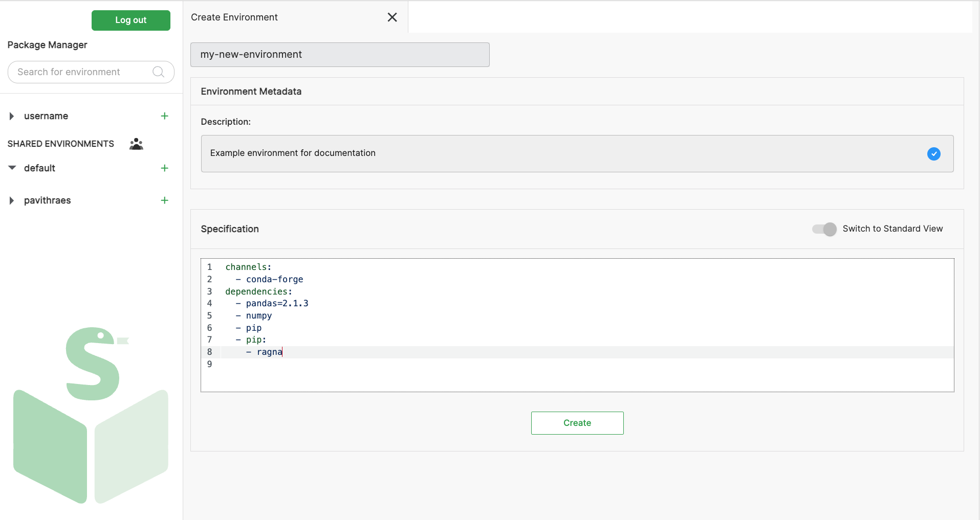Collapse the default namespace

[x=12, y=168]
